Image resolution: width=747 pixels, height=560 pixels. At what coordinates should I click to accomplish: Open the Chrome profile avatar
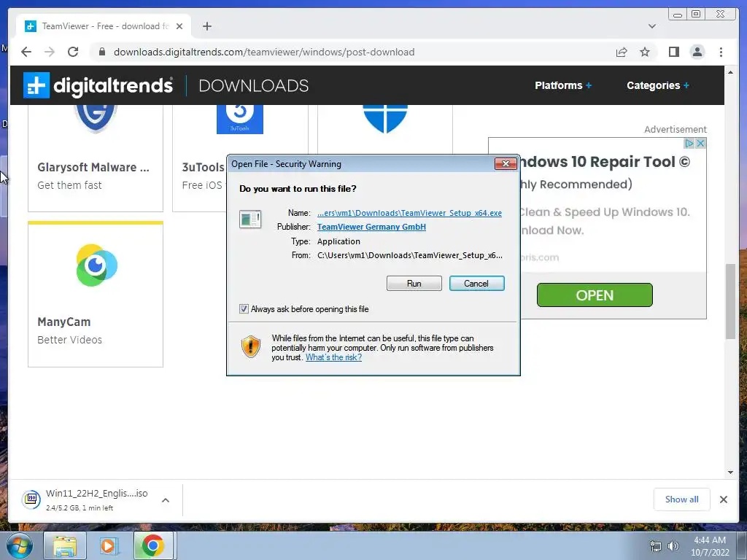[697, 52]
